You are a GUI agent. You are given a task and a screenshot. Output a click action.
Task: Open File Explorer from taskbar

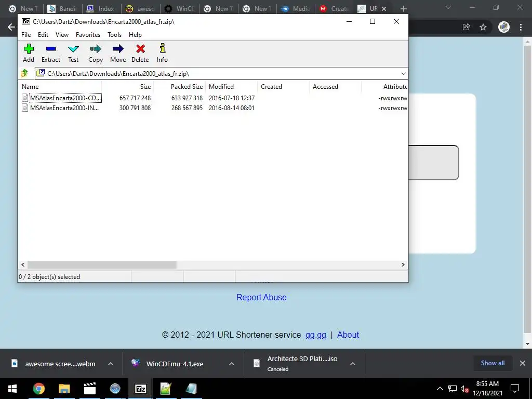tap(64, 389)
